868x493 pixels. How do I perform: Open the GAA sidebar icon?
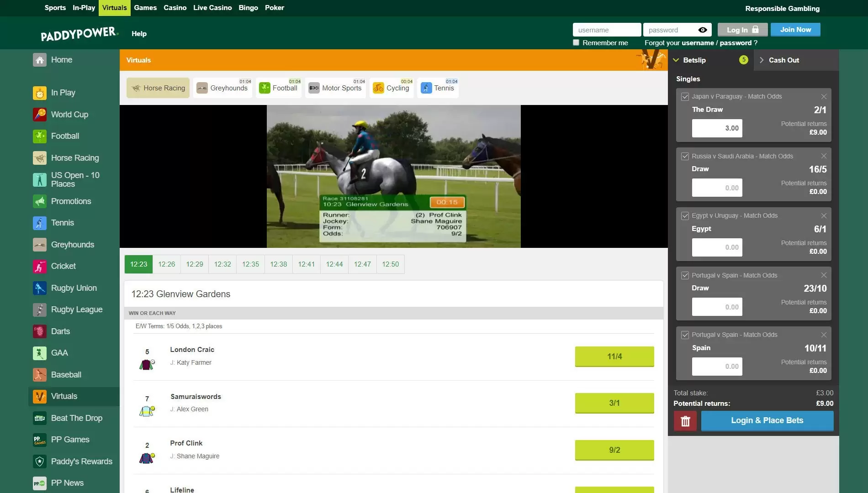tap(40, 353)
